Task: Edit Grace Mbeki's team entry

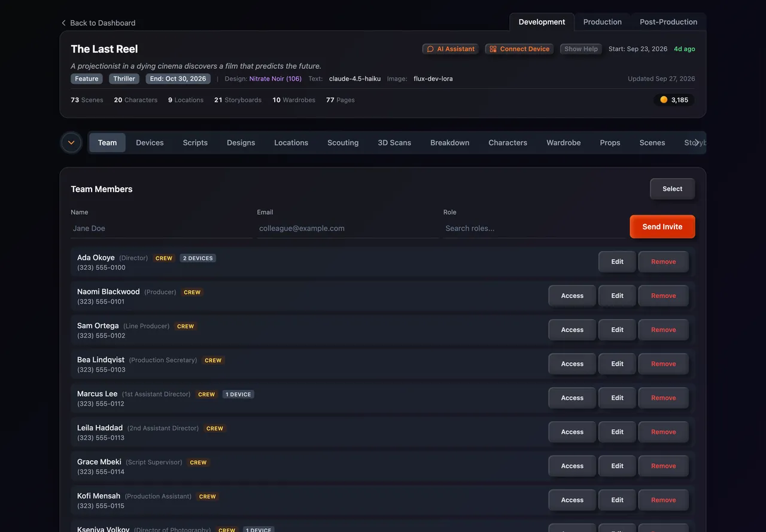Action: coord(617,466)
